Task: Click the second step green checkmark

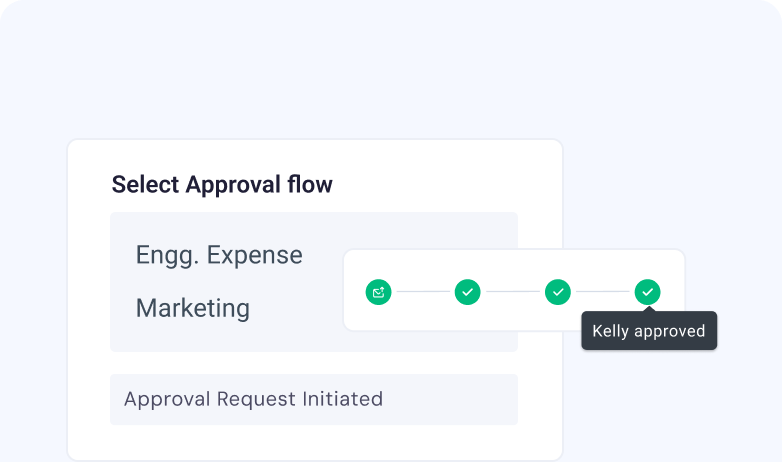Action: tap(467, 292)
